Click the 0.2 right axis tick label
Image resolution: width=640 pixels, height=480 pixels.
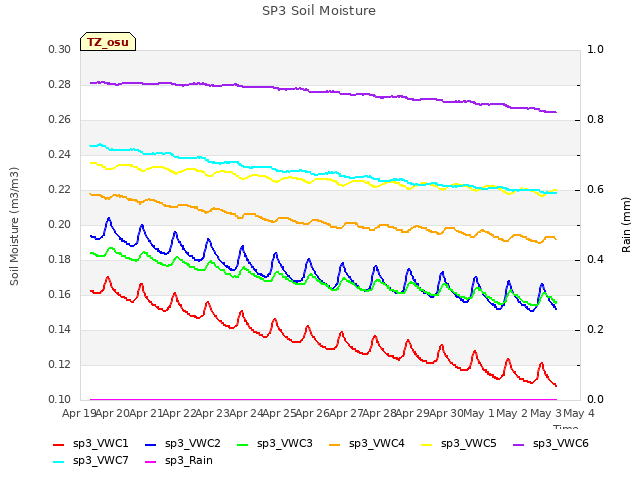coord(595,329)
